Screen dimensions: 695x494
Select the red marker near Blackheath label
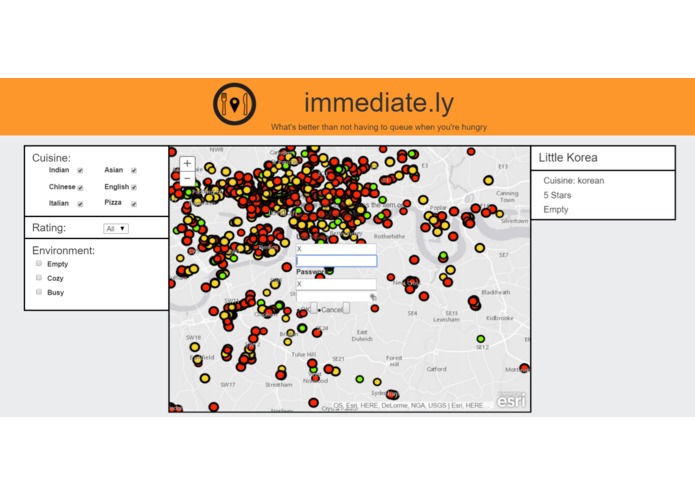(473, 302)
